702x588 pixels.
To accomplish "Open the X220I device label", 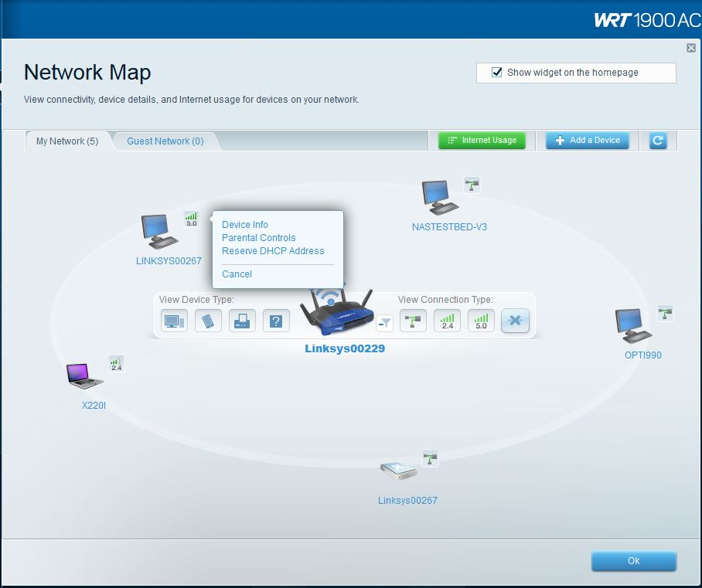I will click(x=94, y=406).
